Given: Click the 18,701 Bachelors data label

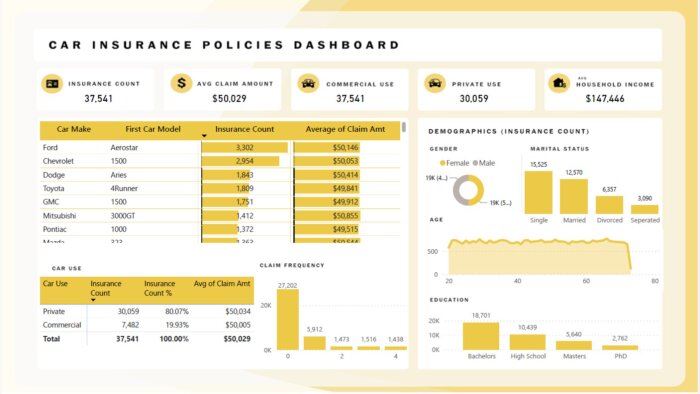Looking at the screenshot, I should click(481, 315).
